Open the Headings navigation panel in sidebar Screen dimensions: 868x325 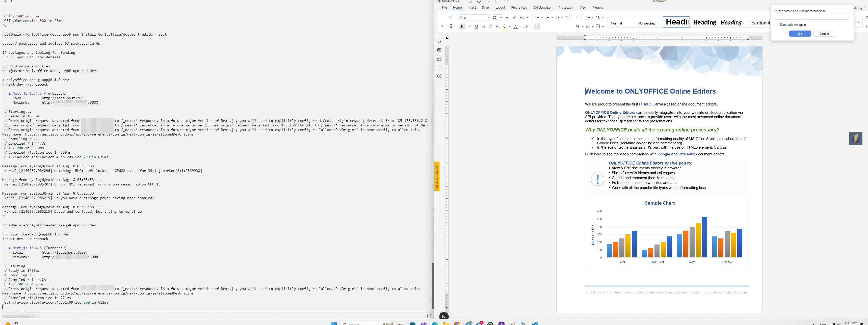click(x=439, y=67)
